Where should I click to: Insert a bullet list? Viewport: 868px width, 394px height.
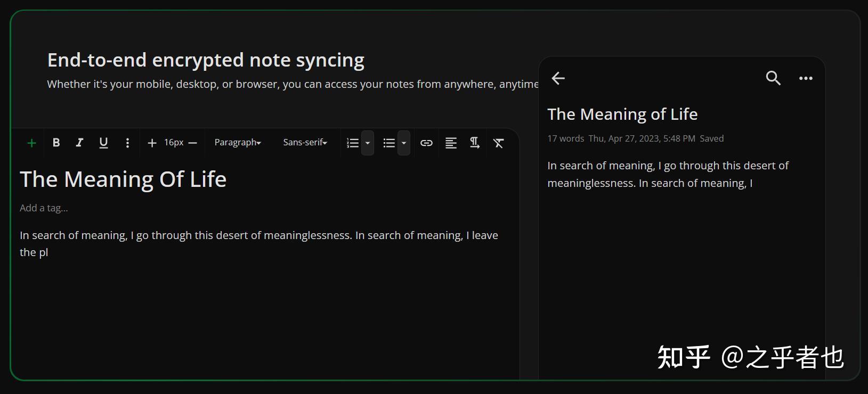(x=389, y=143)
